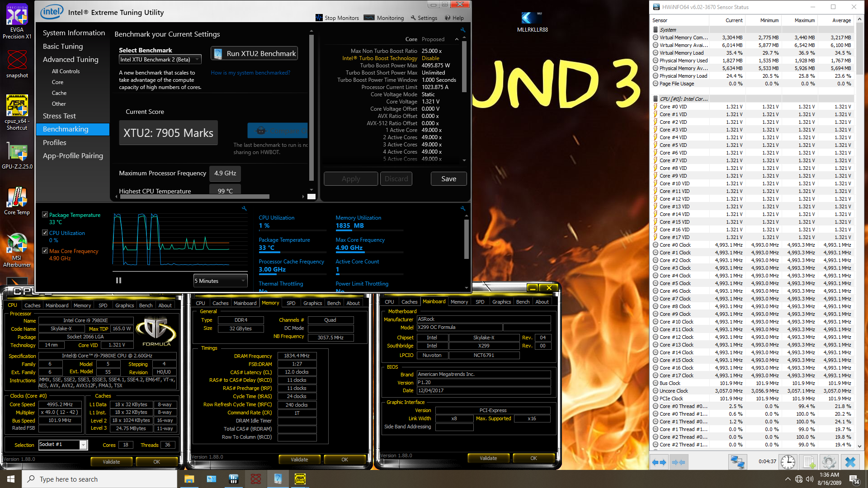Open System Information in XTU sidebar
The height and width of the screenshot is (488, 868).
pos(74,33)
